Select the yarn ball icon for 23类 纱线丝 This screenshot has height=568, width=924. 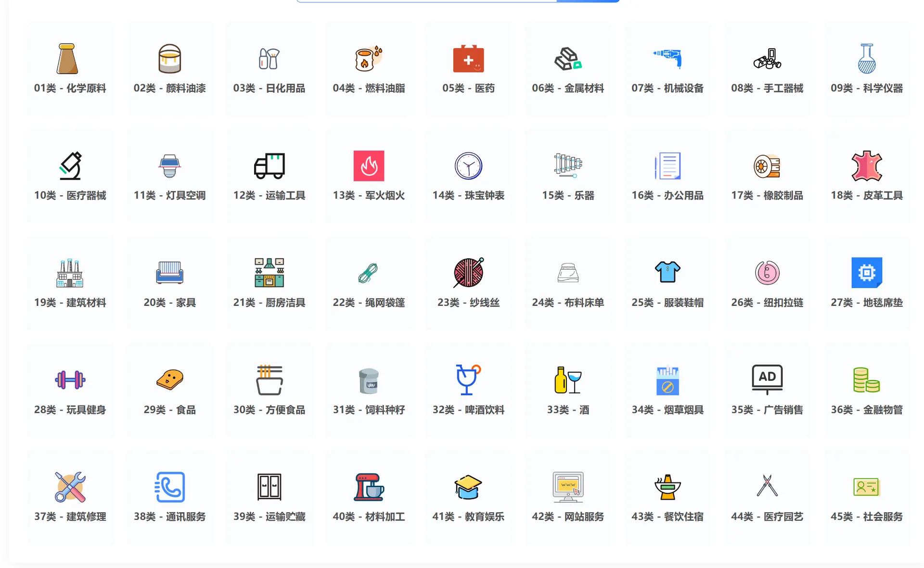tap(468, 273)
